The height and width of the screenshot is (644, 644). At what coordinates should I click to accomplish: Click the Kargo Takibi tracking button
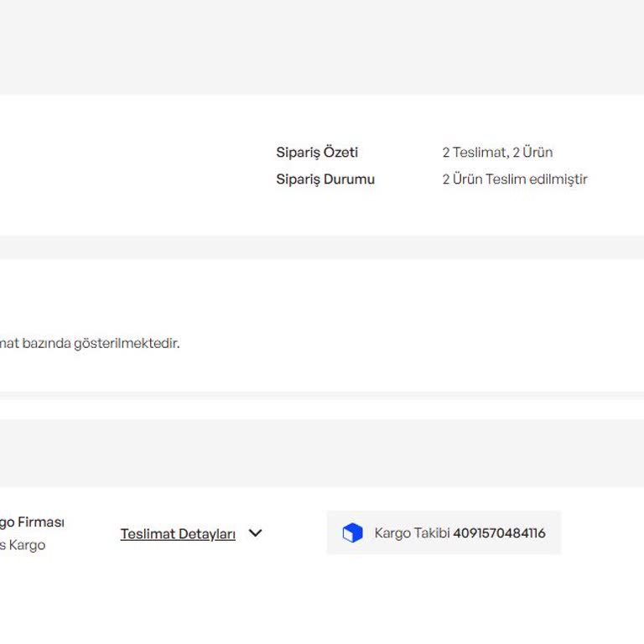(x=444, y=532)
